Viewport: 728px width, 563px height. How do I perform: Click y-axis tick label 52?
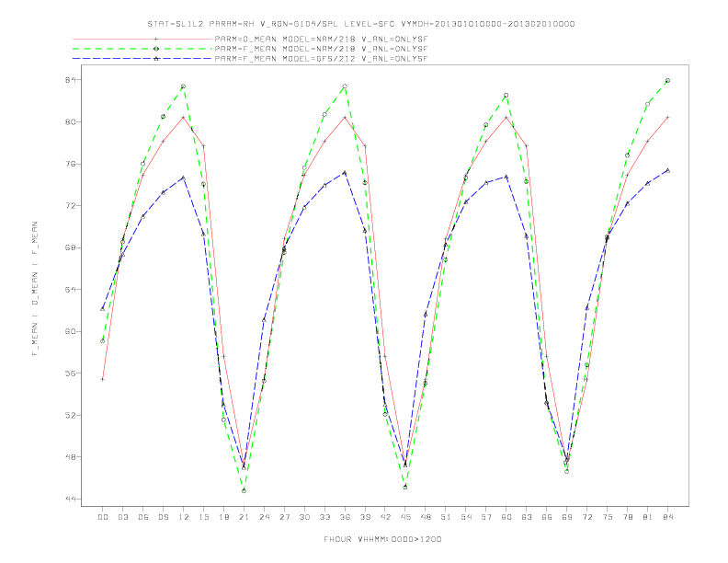pyautogui.click(x=71, y=415)
